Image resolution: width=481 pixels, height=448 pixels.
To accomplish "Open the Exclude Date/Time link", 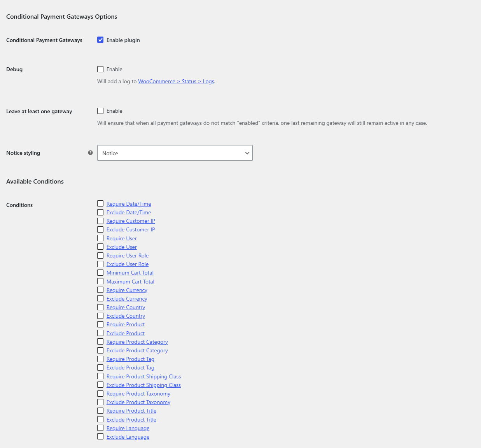I will click(x=129, y=212).
